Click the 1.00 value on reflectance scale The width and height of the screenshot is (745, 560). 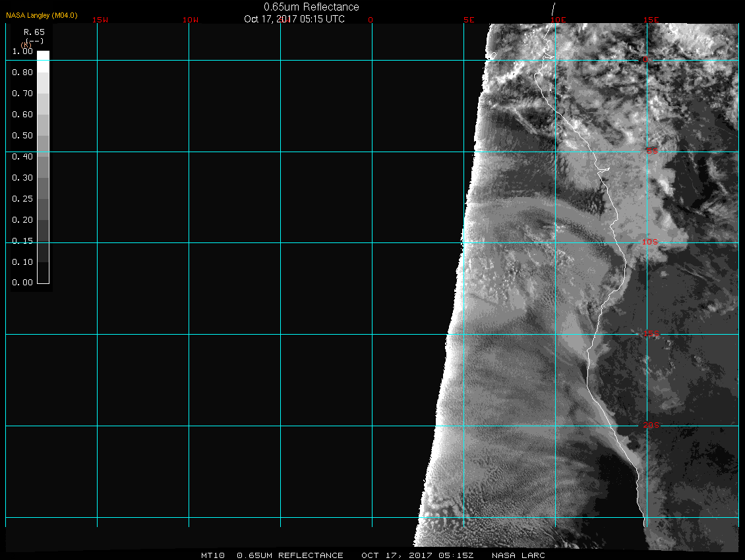22,51
